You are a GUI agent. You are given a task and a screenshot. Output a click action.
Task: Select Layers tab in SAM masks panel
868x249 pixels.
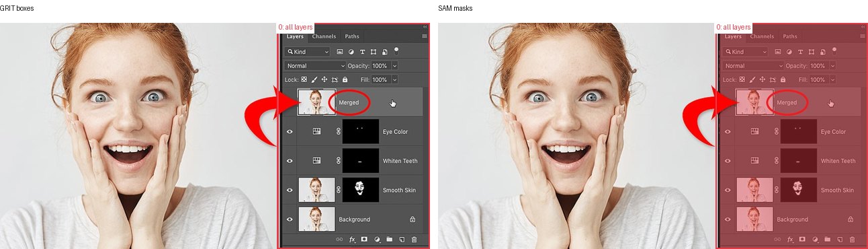[733, 36]
